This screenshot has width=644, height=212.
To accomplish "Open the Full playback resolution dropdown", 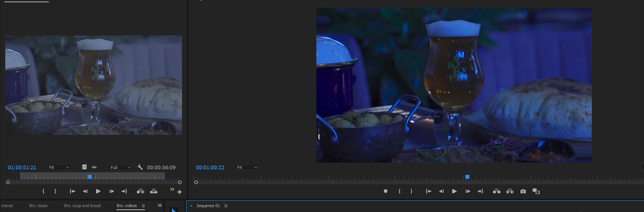I will (120, 167).
